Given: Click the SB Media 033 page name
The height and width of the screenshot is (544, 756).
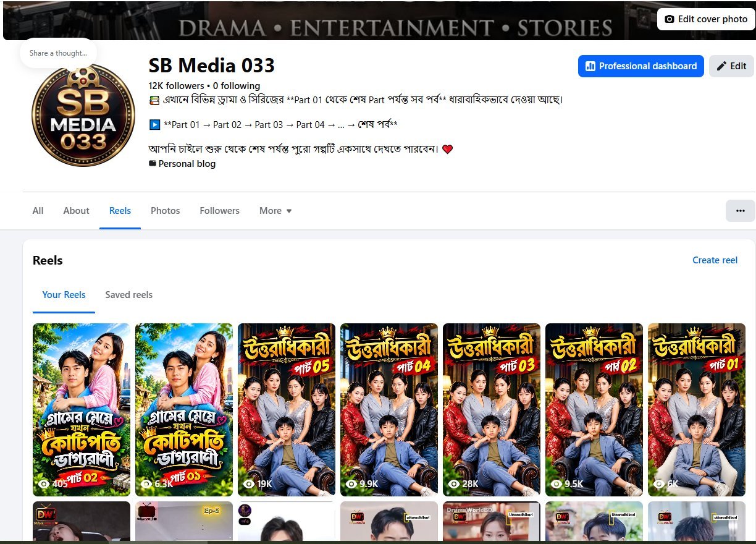Looking at the screenshot, I should pyautogui.click(x=212, y=66).
